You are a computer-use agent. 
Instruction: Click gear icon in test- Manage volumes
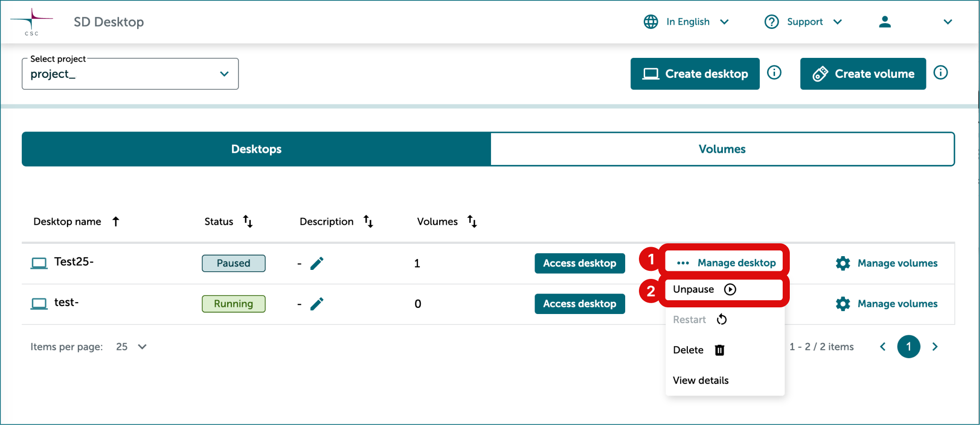[x=843, y=304]
